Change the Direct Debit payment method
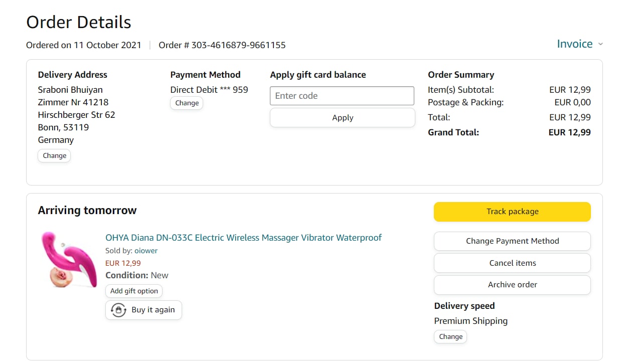The height and width of the screenshot is (364, 628). tap(187, 103)
